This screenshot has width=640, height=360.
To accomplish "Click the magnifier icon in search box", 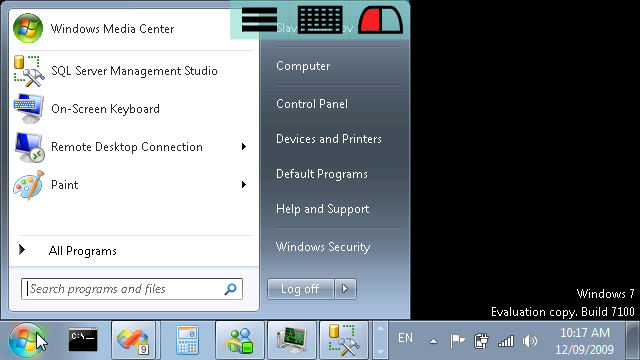I will point(231,289).
